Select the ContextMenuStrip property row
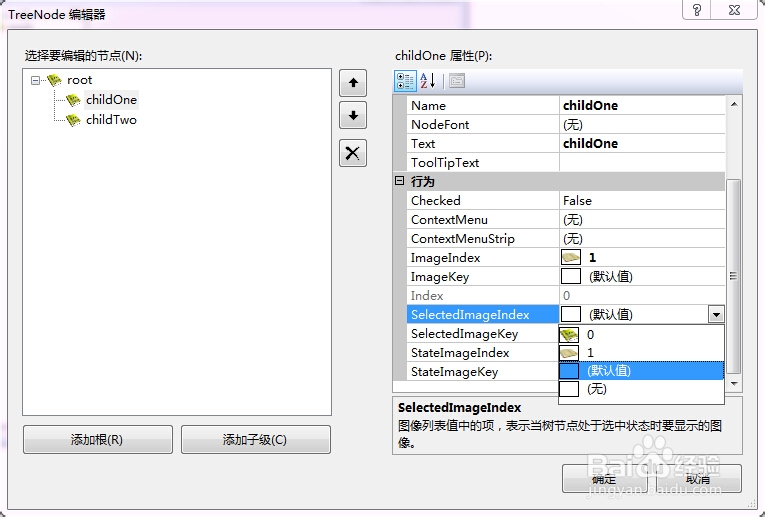765x517 pixels. [x=566, y=239]
